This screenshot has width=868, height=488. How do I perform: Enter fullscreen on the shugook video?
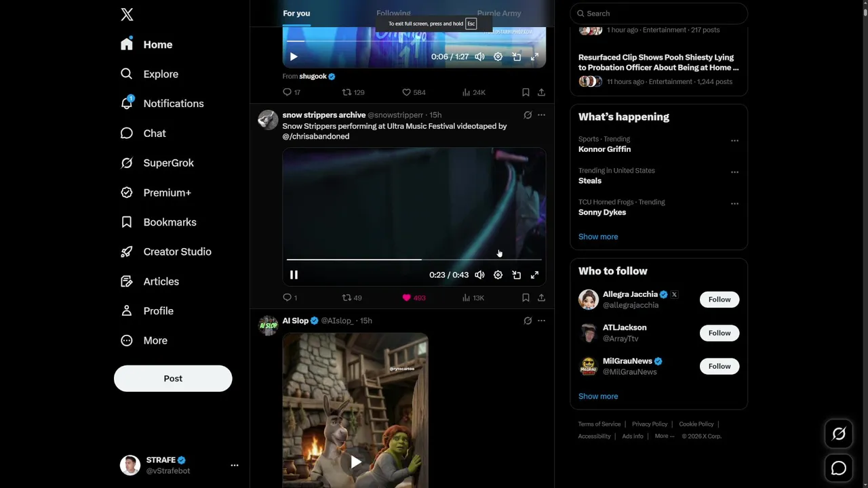pos(534,57)
